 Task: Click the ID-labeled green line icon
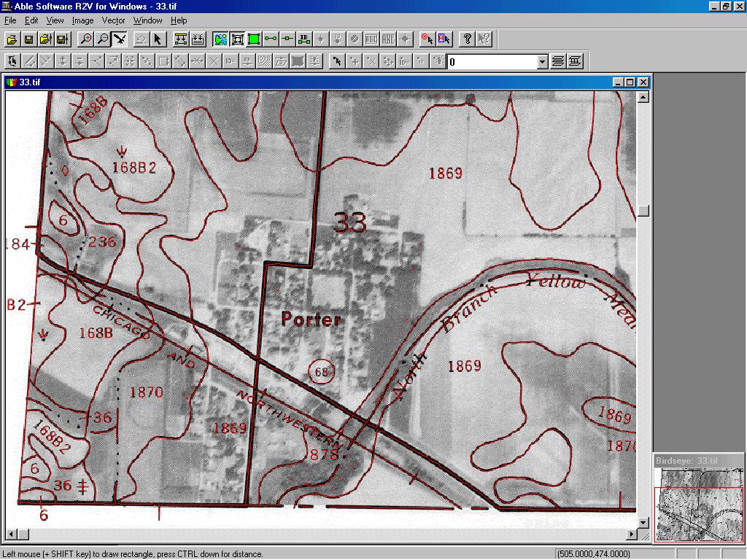pyautogui.click(x=304, y=39)
